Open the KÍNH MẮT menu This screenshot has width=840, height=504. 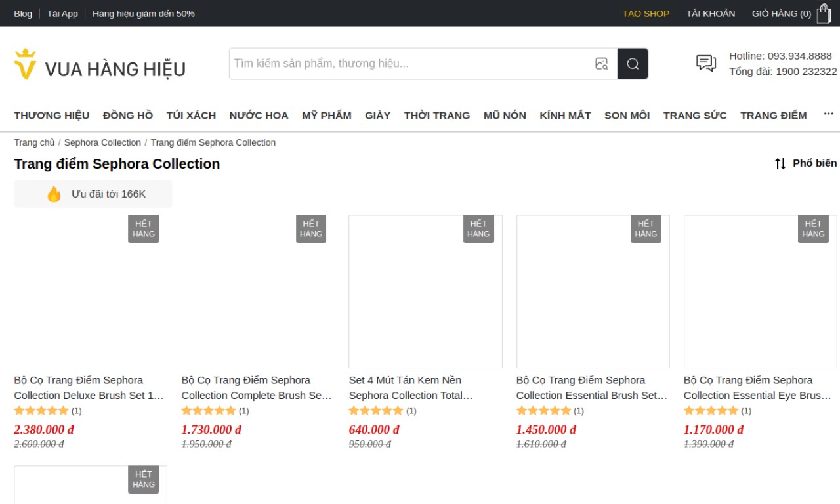pyautogui.click(x=565, y=115)
